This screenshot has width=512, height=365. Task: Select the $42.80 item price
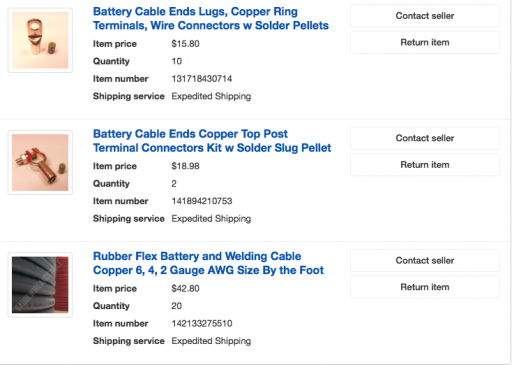click(x=185, y=288)
